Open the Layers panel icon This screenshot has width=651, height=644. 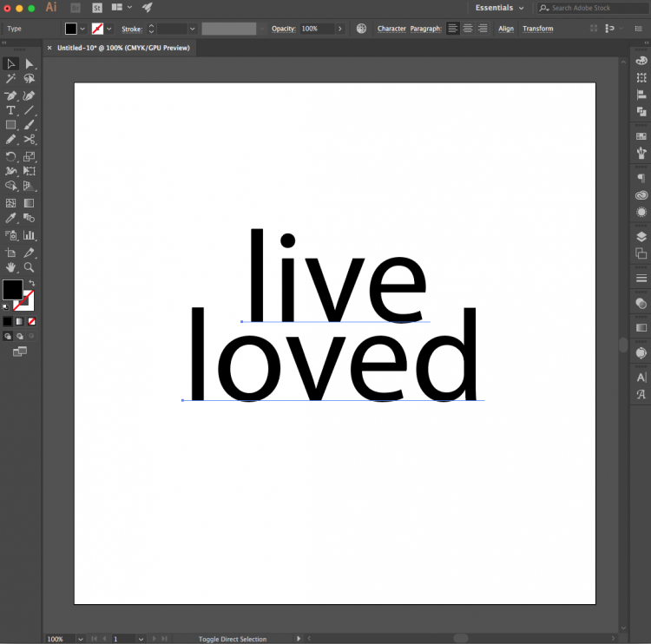pyautogui.click(x=641, y=237)
